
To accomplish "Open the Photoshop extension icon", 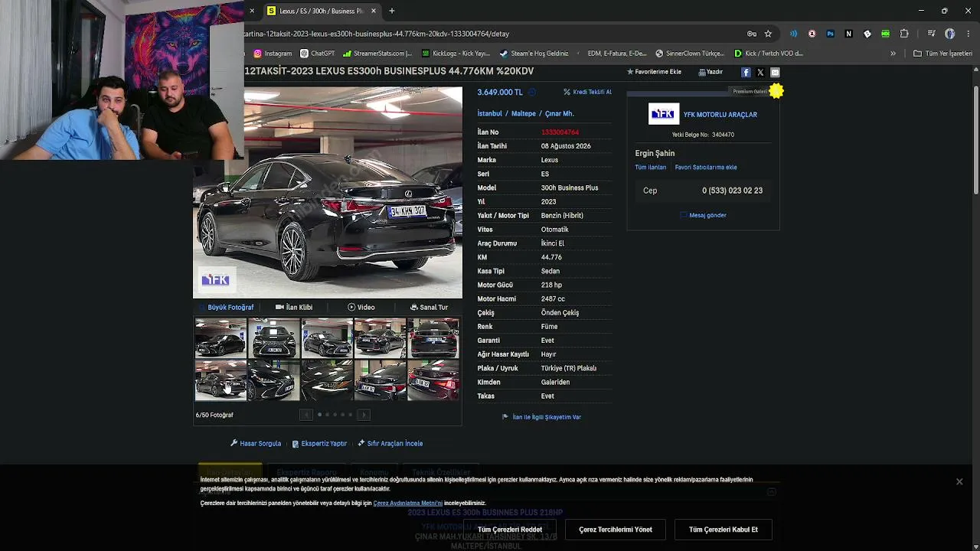I will [x=830, y=34].
